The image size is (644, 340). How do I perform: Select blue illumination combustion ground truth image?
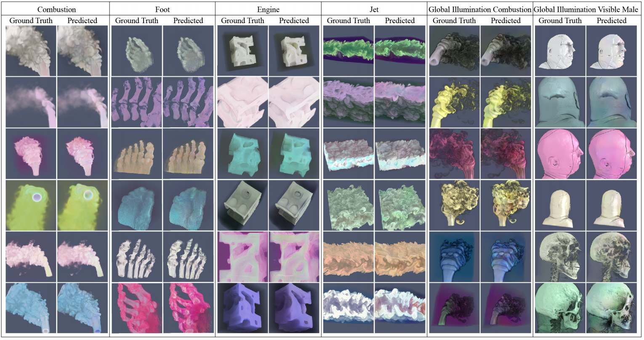coord(455,257)
